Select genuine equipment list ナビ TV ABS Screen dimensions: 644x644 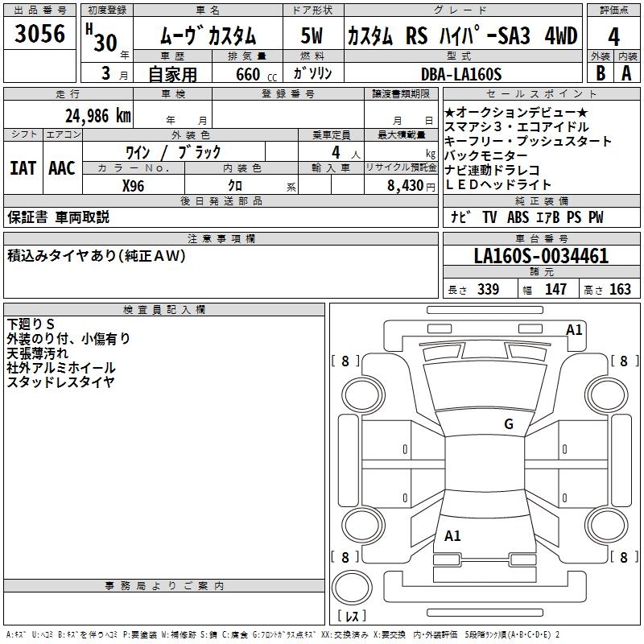tap(527, 217)
